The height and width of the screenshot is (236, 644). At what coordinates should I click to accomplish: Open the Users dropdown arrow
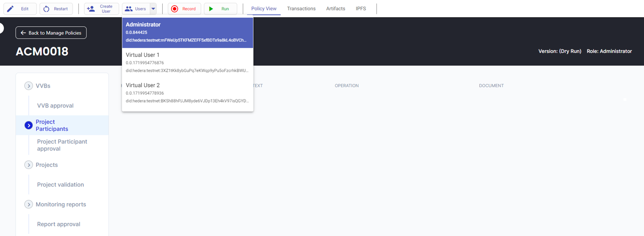point(153,9)
